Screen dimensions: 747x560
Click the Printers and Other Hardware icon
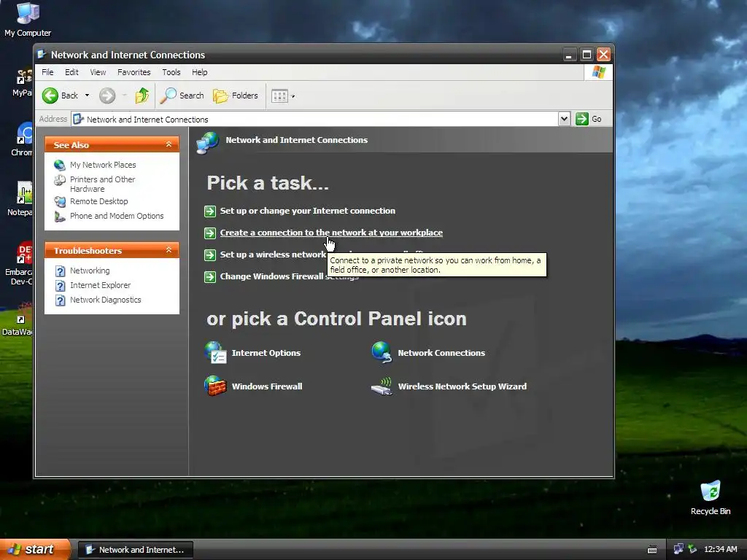[60, 180]
